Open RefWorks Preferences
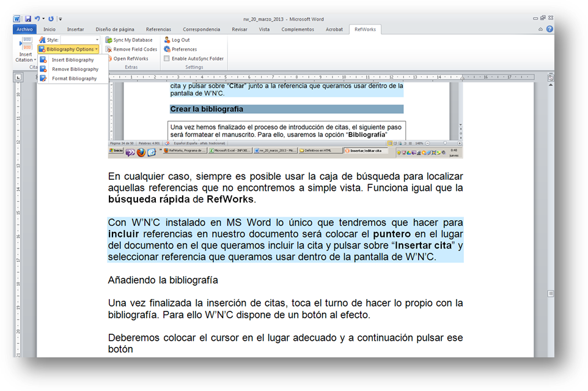 point(180,49)
